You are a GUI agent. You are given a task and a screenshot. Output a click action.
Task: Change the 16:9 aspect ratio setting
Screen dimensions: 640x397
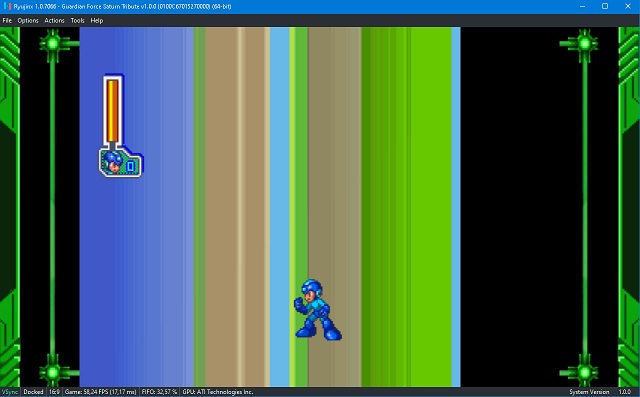[54, 392]
